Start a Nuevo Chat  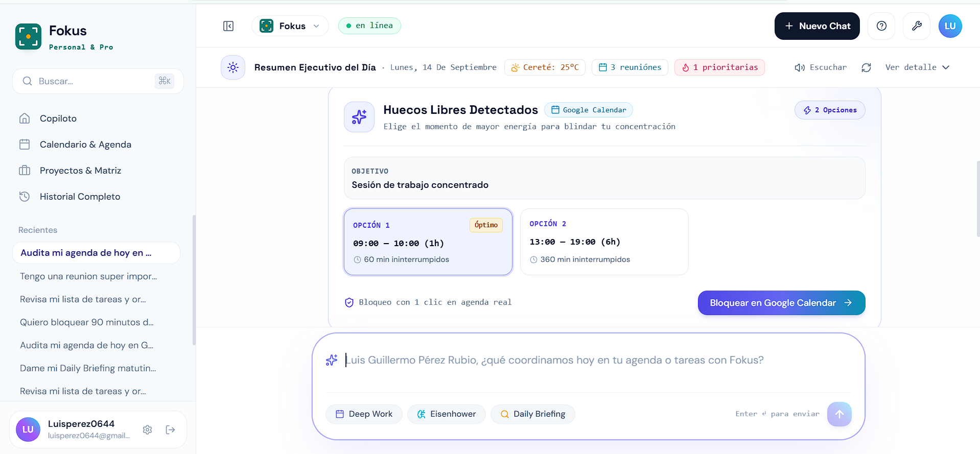click(817, 26)
